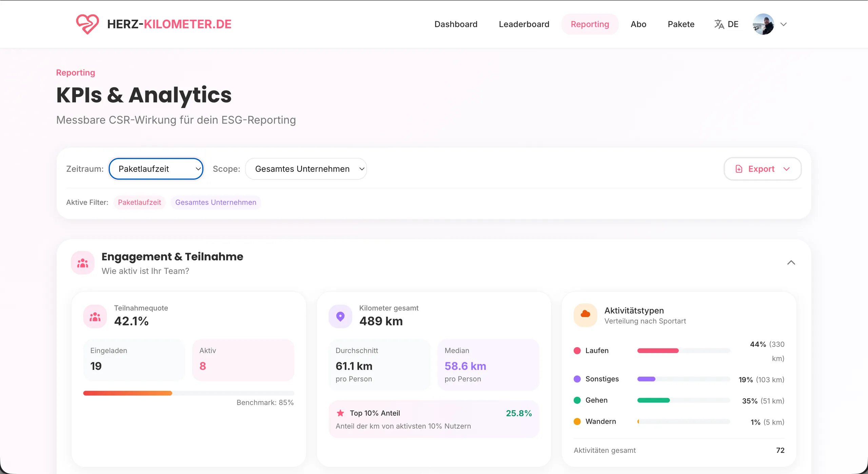Open the Zeitraum dropdown showing Paketlaufzeit
This screenshot has width=868, height=474.
[156, 169]
